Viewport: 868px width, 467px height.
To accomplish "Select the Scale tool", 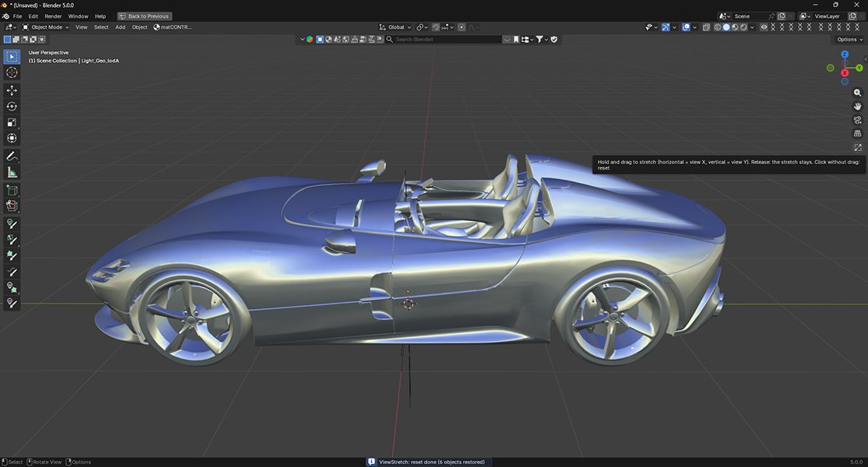I will click(x=12, y=122).
